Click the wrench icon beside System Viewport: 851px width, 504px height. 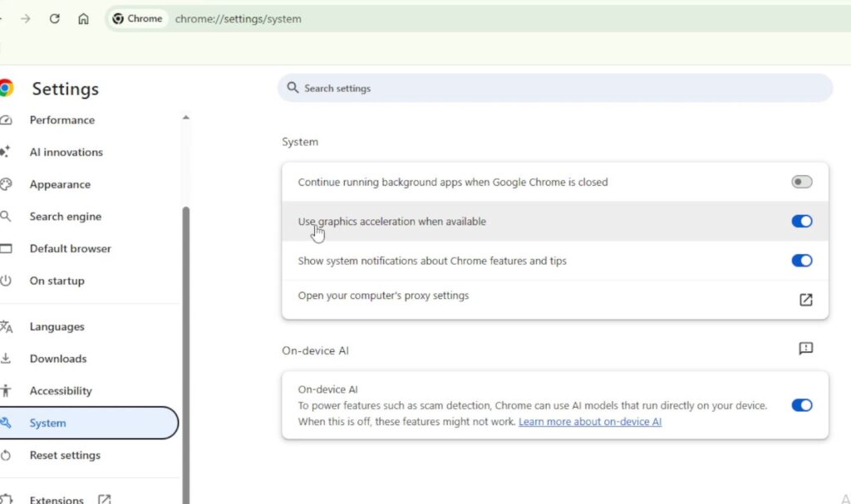pyautogui.click(x=6, y=423)
